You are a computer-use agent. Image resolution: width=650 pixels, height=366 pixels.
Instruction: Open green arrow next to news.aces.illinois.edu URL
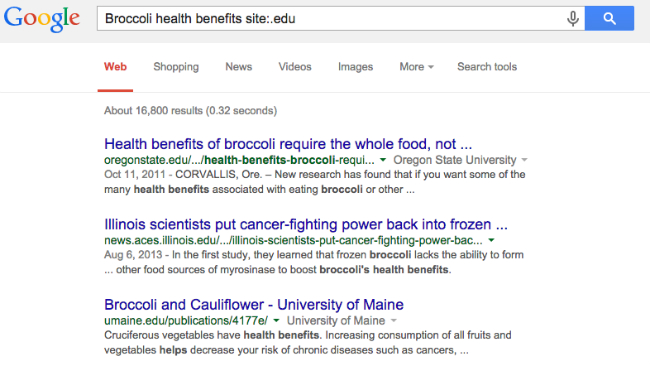pos(491,240)
